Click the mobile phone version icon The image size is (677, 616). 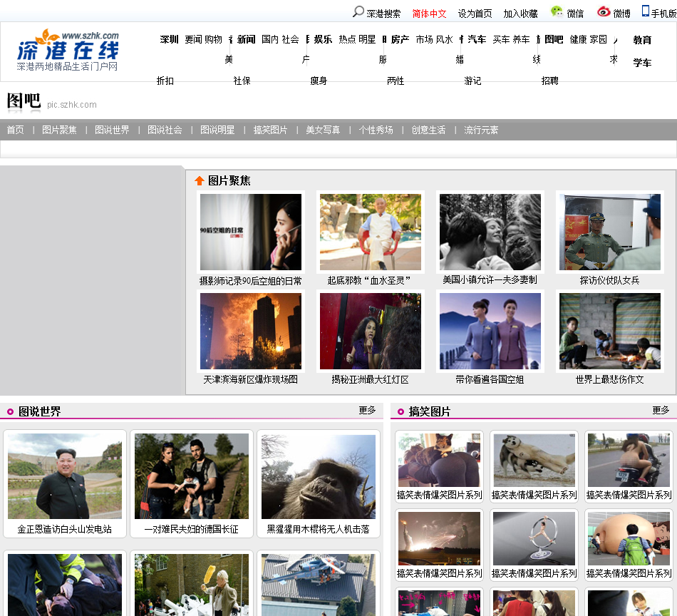(x=646, y=11)
